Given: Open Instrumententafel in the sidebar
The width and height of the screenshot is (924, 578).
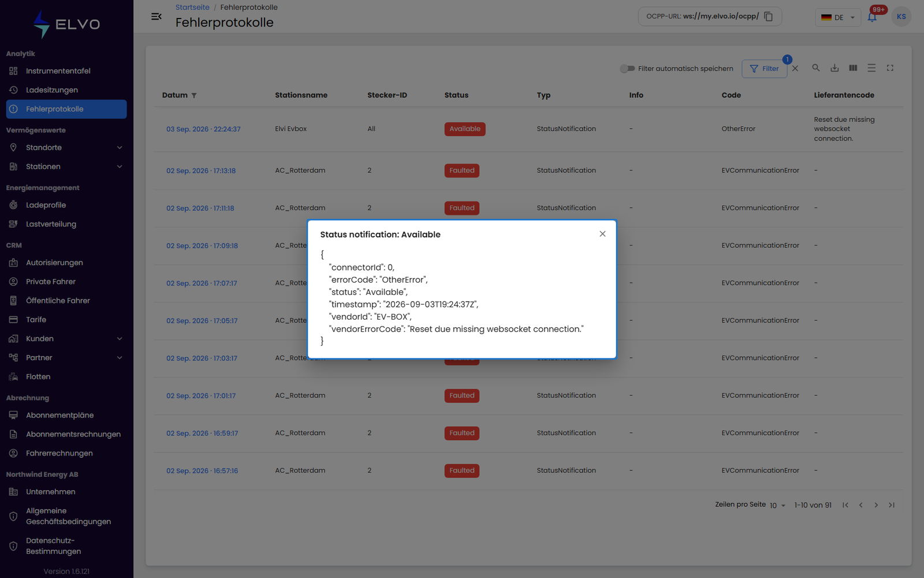Looking at the screenshot, I should [66, 71].
